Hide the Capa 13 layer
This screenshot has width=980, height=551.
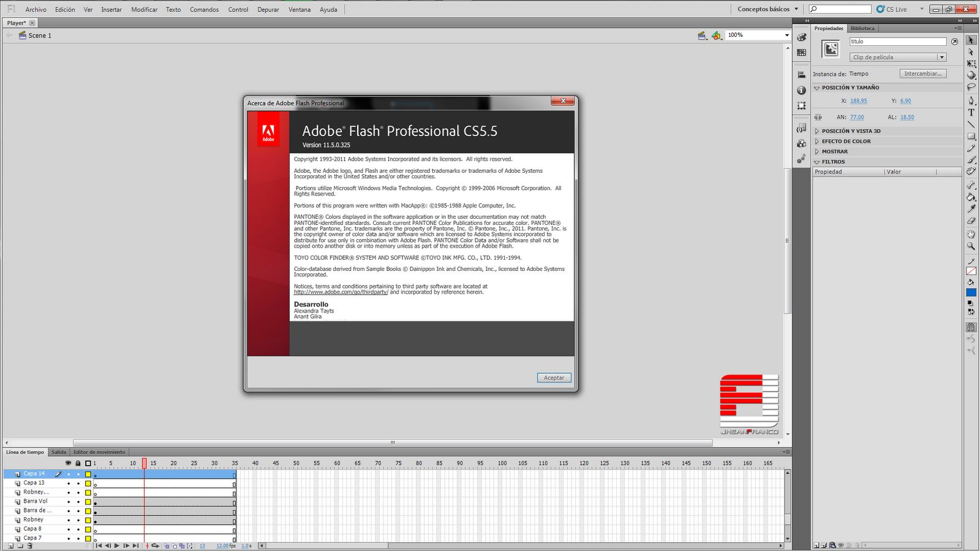[69, 483]
